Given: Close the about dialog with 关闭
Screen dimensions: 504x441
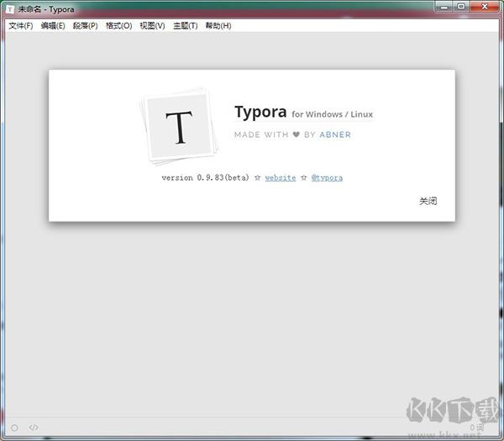Looking at the screenshot, I should tap(428, 202).
